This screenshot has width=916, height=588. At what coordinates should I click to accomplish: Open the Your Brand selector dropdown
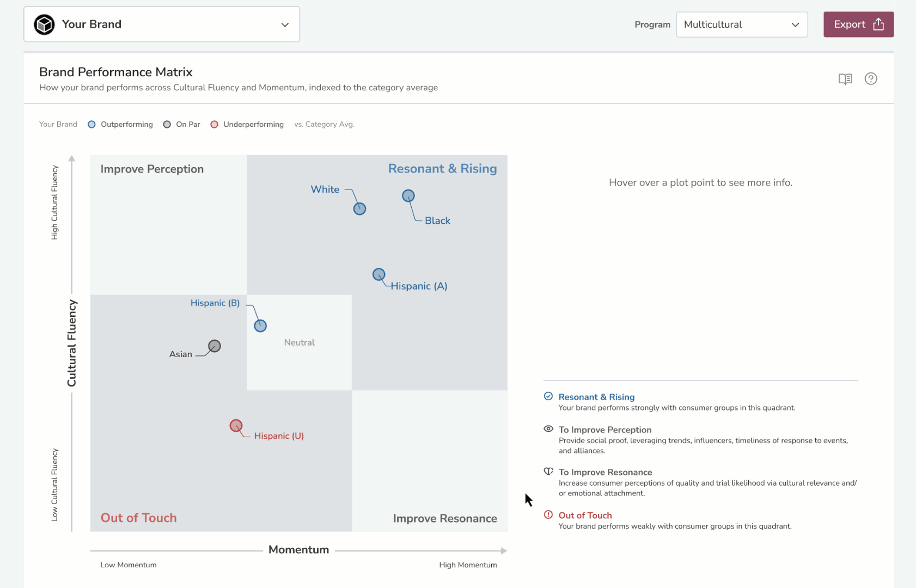162,24
